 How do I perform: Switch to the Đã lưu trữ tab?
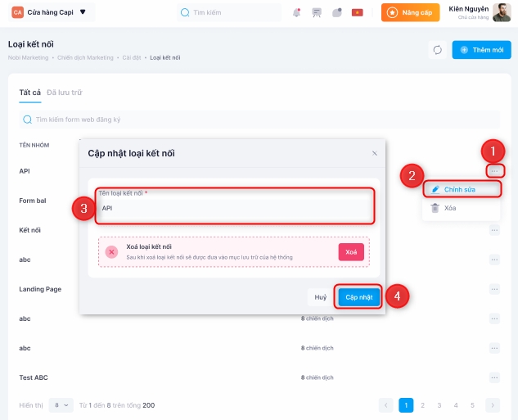click(x=65, y=93)
